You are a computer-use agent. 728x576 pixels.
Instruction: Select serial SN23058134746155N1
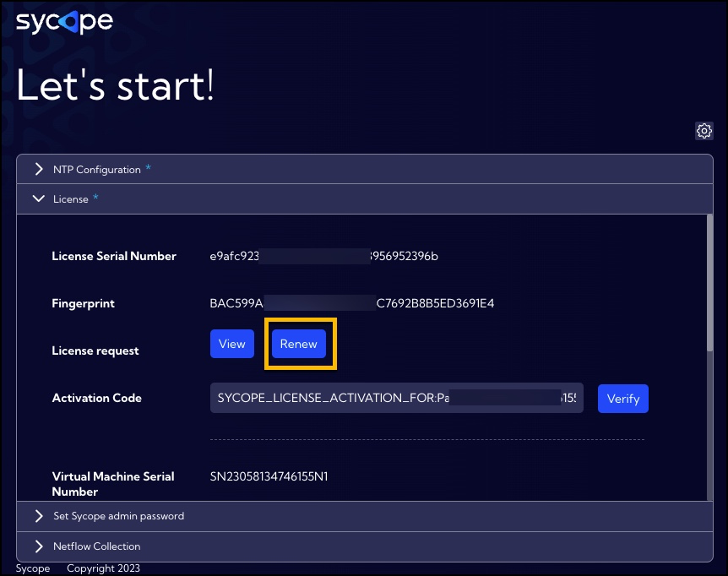(269, 476)
